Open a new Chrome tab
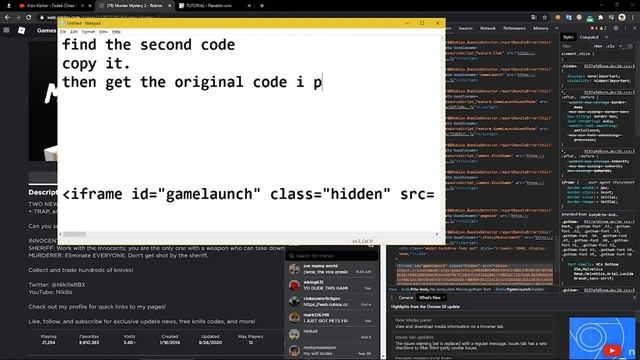Image resolution: width=640 pixels, height=360 pixels. [x=262, y=6]
